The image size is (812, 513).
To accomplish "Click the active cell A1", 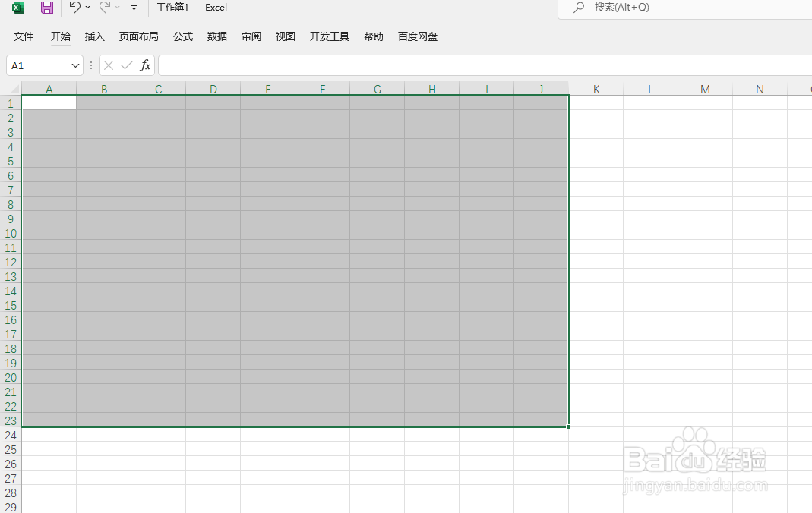I will pos(49,103).
